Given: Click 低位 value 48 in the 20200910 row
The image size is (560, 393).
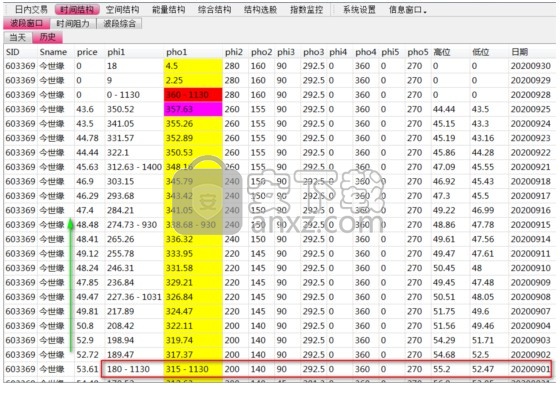Looking at the screenshot, I should click(477, 268).
